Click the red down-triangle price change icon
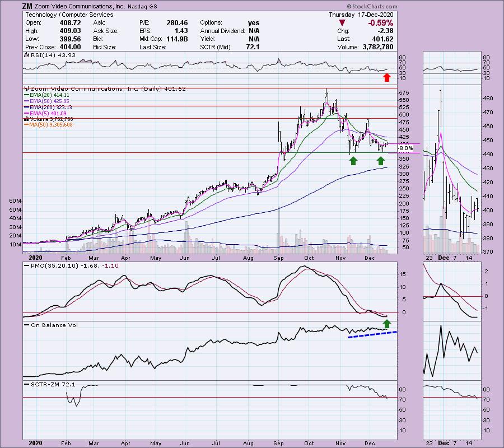The image size is (504, 448). tap(342, 23)
